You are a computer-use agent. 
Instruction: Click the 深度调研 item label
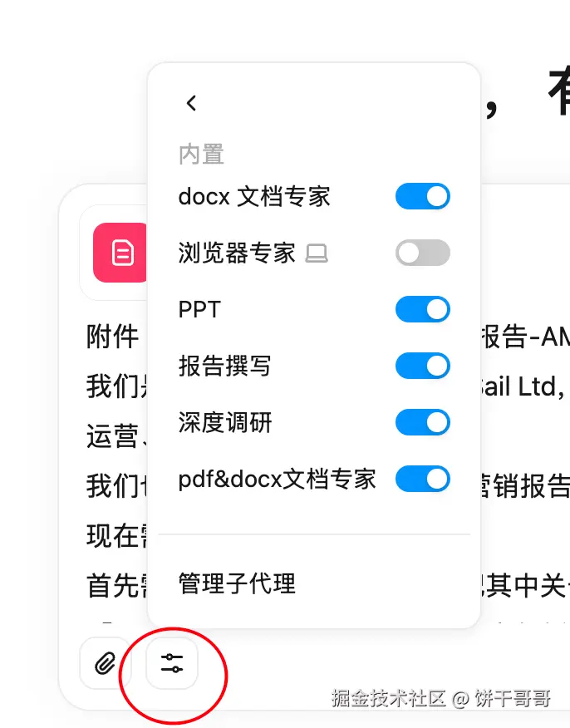click(x=225, y=422)
